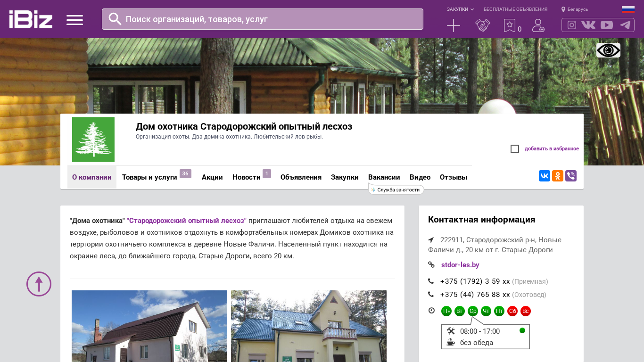Image resolution: width=644 pixels, height=362 pixels.
Task: Focus the organization search field
Action: (263, 19)
